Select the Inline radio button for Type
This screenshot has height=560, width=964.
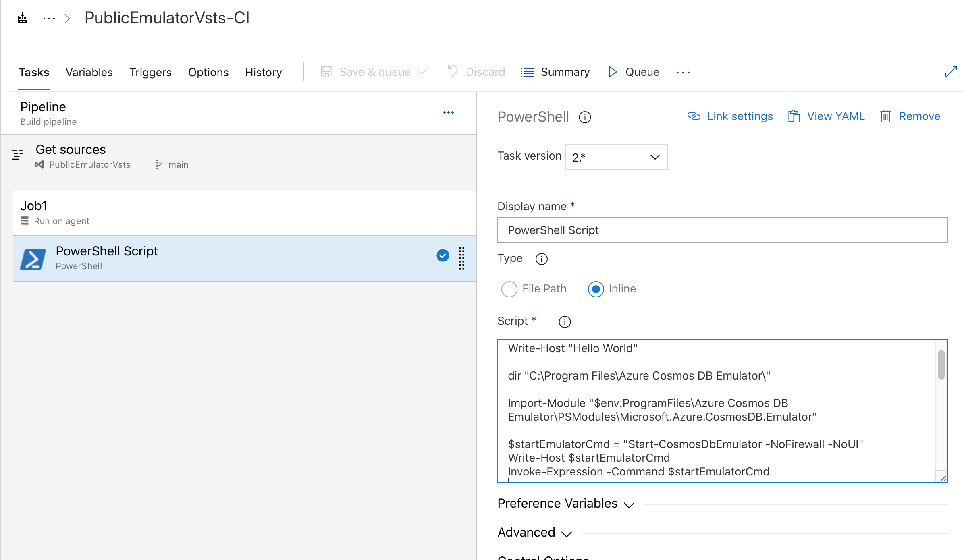595,289
